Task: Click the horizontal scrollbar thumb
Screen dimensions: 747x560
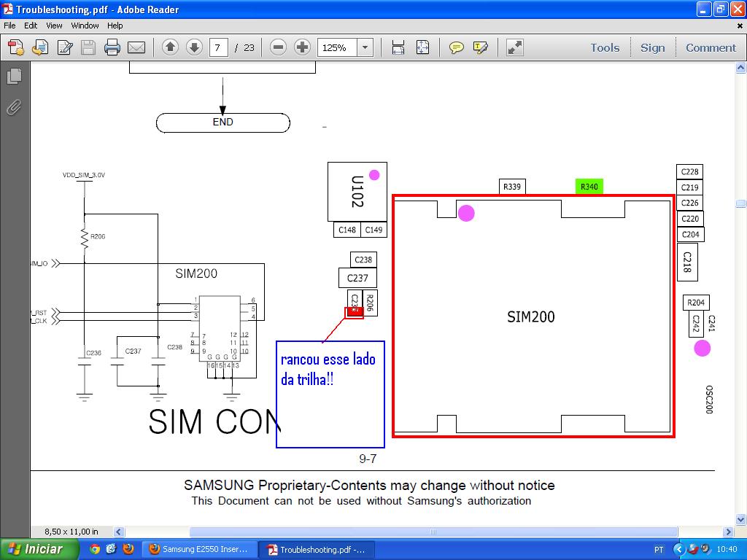Action: click(x=433, y=532)
